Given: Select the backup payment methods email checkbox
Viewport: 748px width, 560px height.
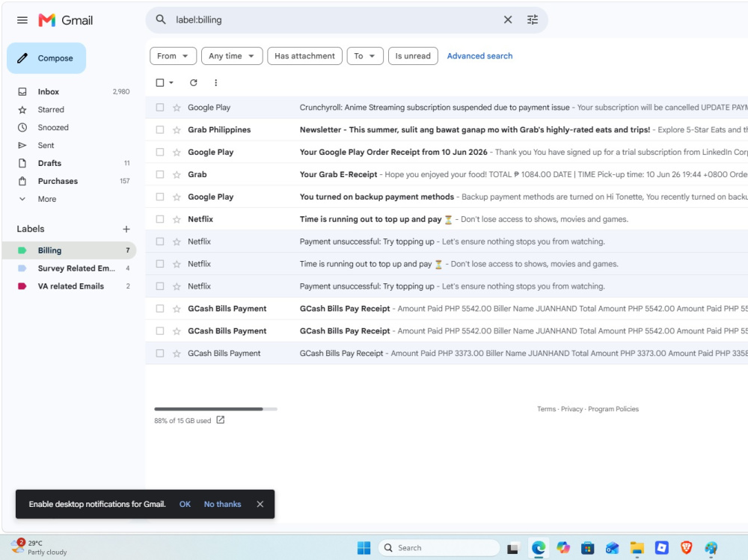Looking at the screenshot, I should point(160,197).
